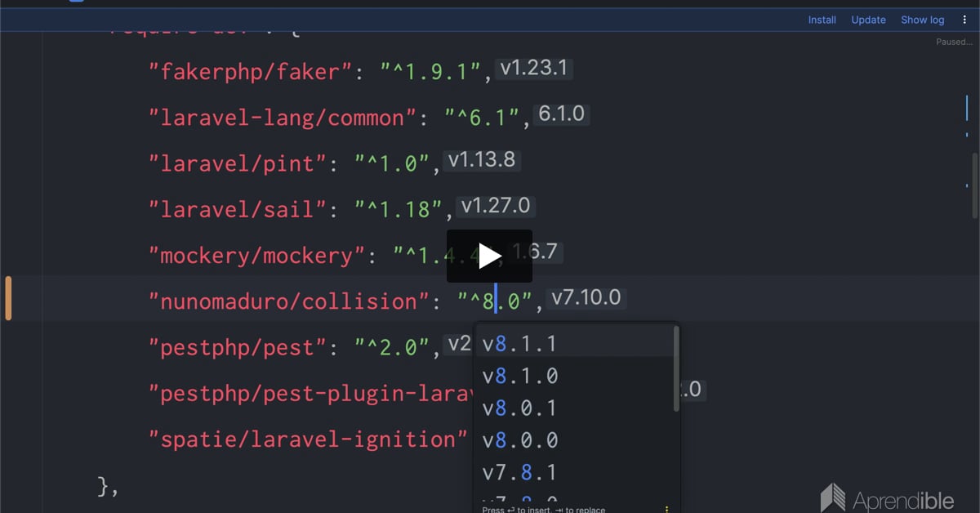
Task: Click the orange change marker in the gutter
Action: 8,298
